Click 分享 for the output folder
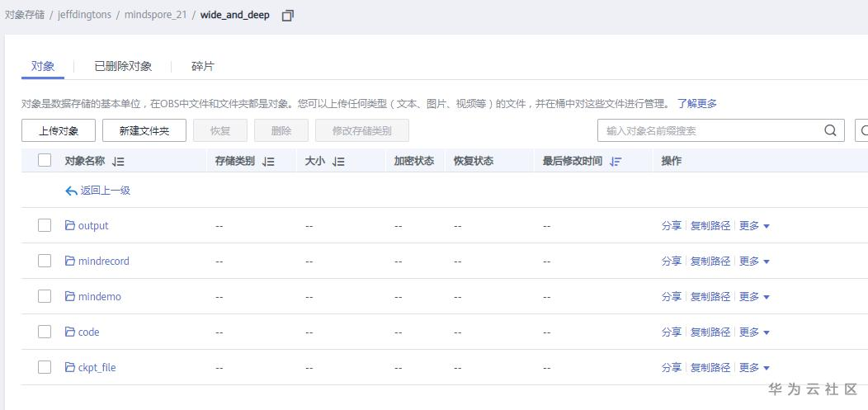This screenshot has height=410, width=868. click(x=672, y=226)
